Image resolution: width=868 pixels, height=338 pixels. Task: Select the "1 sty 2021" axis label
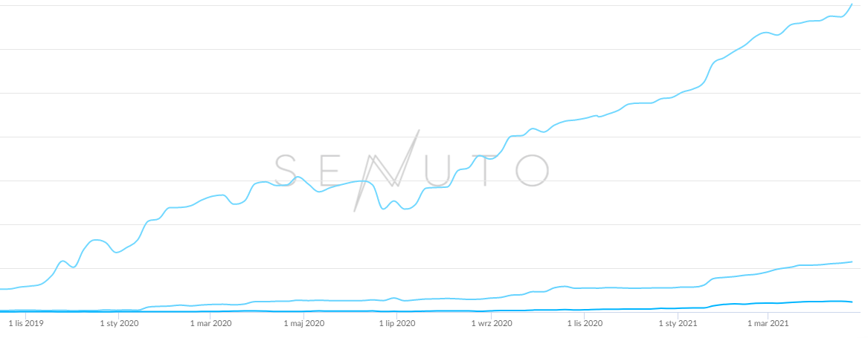678,323
